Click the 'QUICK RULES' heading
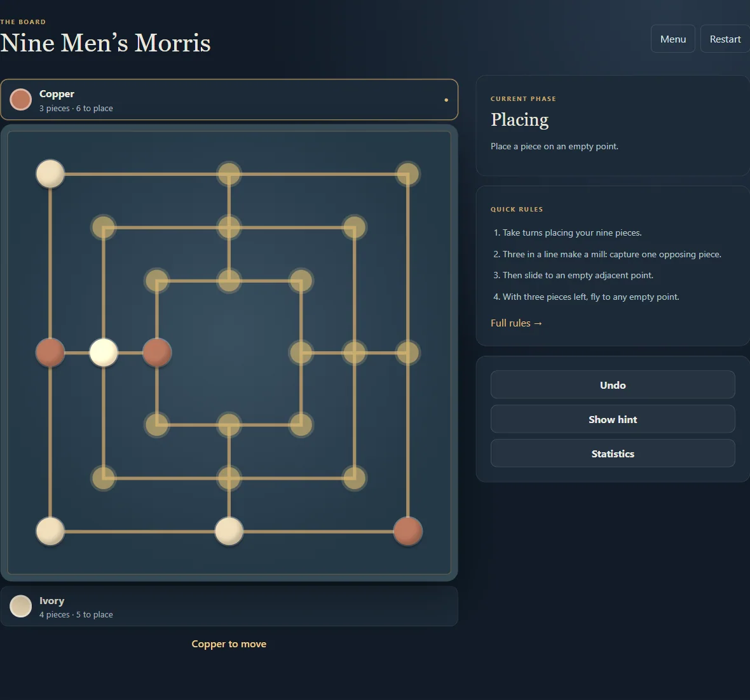 (x=517, y=210)
